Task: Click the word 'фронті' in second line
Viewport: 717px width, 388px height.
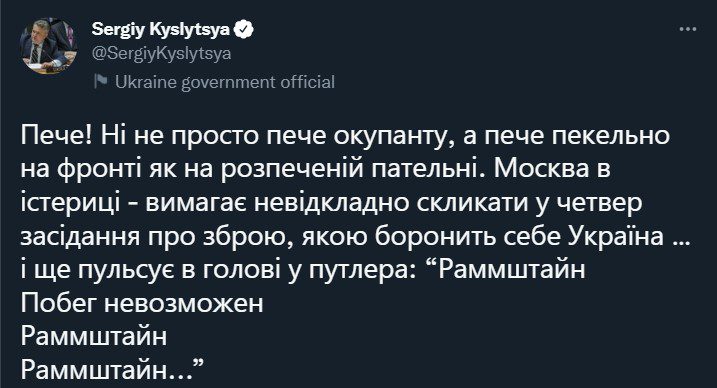Action: coord(100,170)
